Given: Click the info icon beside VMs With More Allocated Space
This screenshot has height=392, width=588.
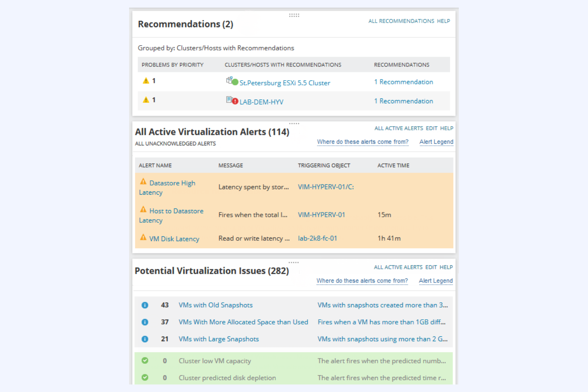Looking at the screenshot, I should coord(145,322).
